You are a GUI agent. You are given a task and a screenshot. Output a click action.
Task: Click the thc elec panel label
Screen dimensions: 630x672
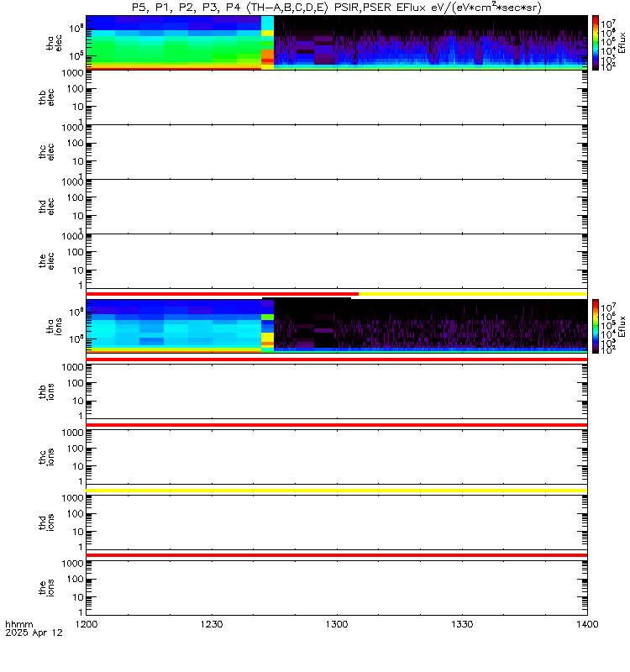(x=46, y=152)
